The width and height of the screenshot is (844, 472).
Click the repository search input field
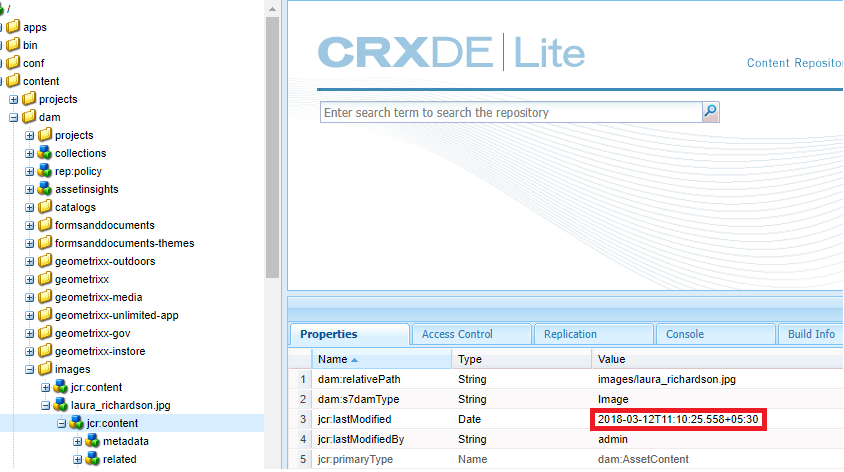(x=511, y=112)
